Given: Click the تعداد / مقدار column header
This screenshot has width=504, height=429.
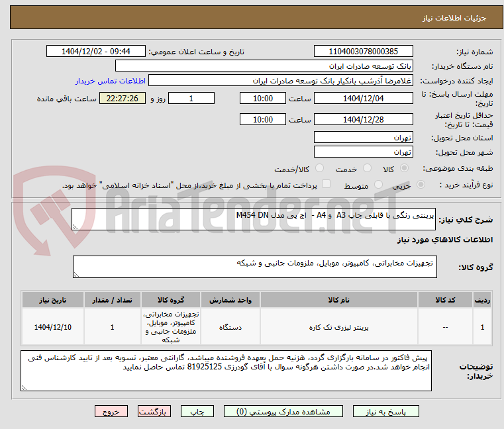Looking at the screenshot, I should point(112,300).
